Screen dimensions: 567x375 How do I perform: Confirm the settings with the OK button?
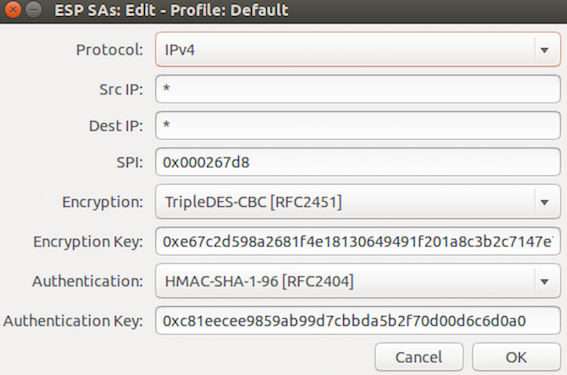[x=516, y=357]
